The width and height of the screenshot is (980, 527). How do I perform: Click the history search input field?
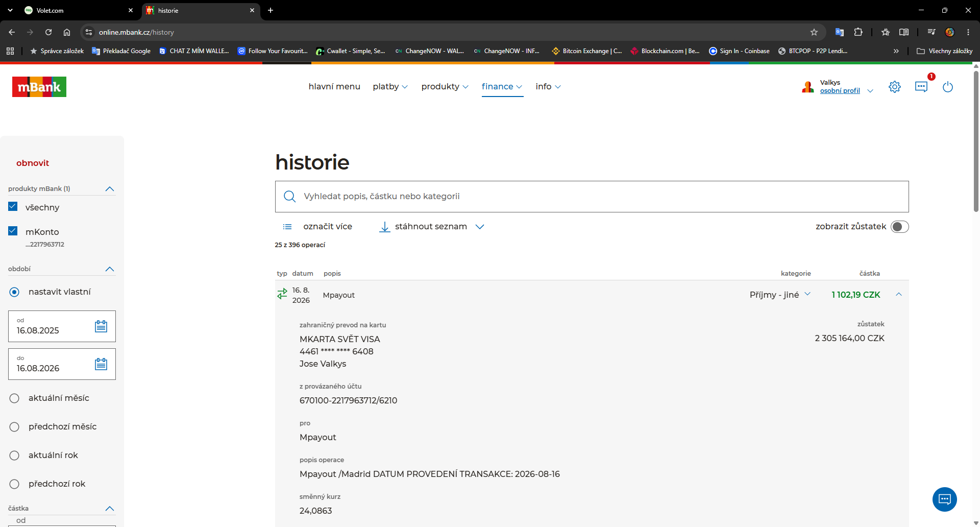pos(592,197)
